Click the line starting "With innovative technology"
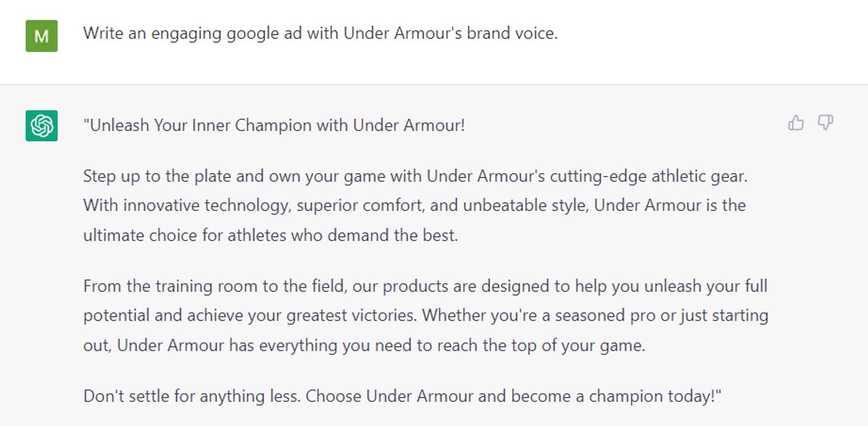The width and height of the screenshot is (868, 426). [414, 205]
